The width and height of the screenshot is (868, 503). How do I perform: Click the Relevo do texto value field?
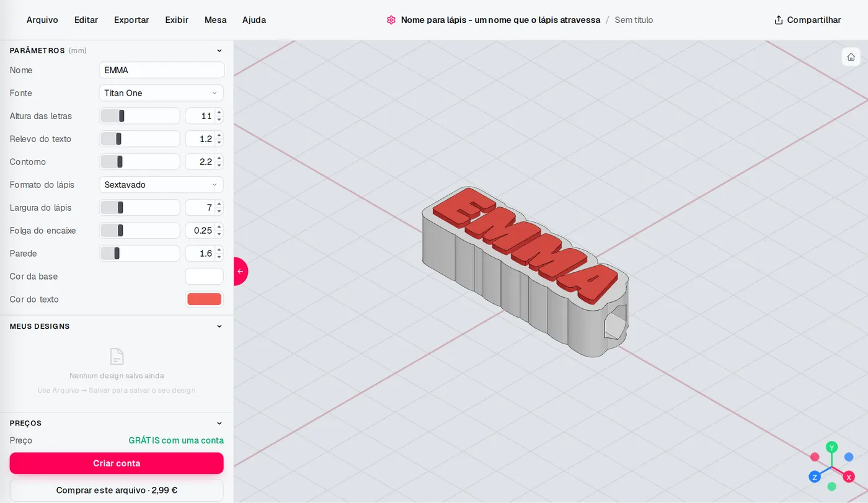coord(204,139)
